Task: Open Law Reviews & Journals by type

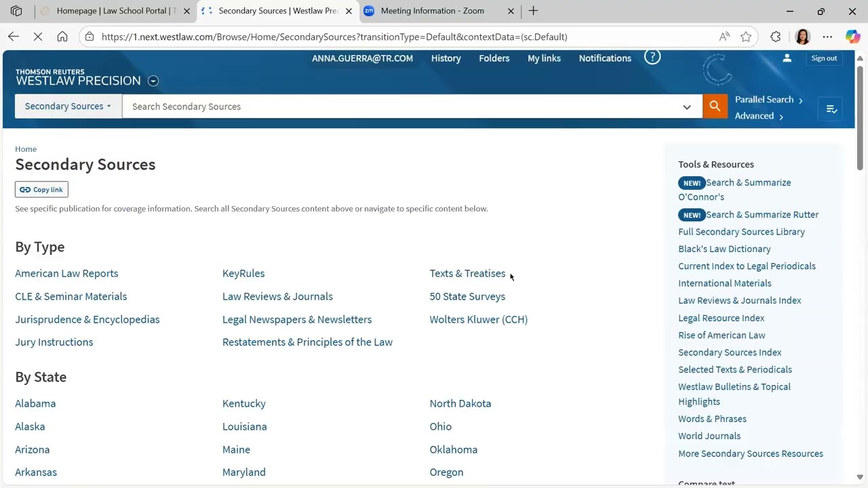Action: 277,296
